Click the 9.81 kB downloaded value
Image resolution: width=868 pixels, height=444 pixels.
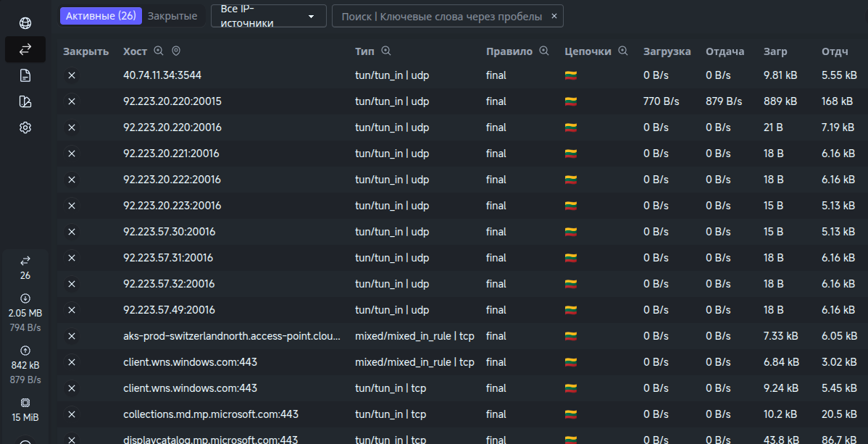click(x=780, y=75)
